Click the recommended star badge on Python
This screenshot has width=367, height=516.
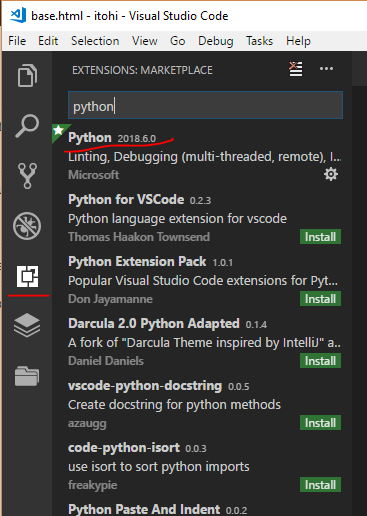(59, 131)
